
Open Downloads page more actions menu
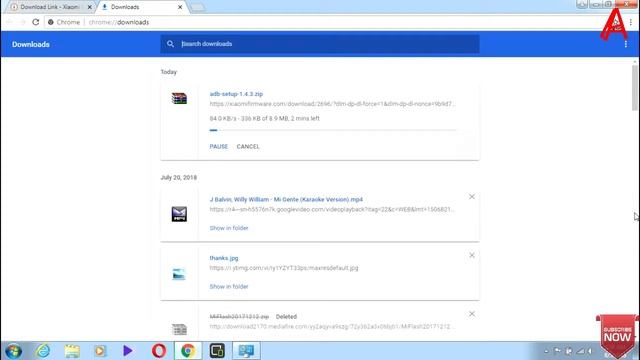tap(626, 44)
